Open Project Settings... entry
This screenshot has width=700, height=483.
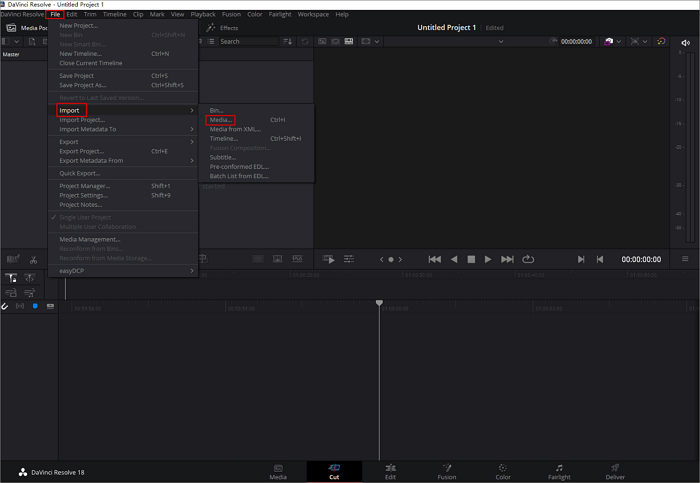click(x=83, y=195)
